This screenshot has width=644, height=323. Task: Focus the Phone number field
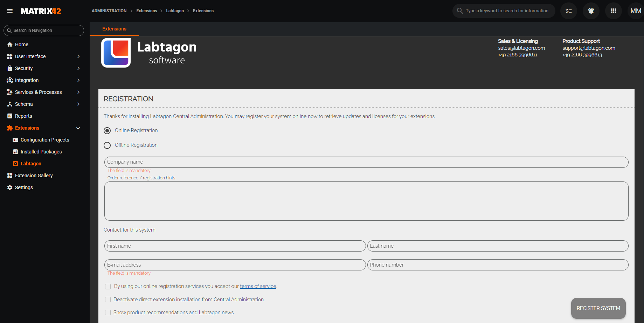coord(498,265)
